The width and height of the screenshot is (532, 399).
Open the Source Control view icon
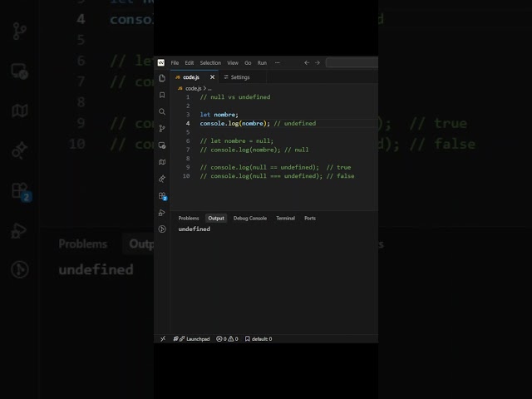pyautogui.click(x=162, y=129)
